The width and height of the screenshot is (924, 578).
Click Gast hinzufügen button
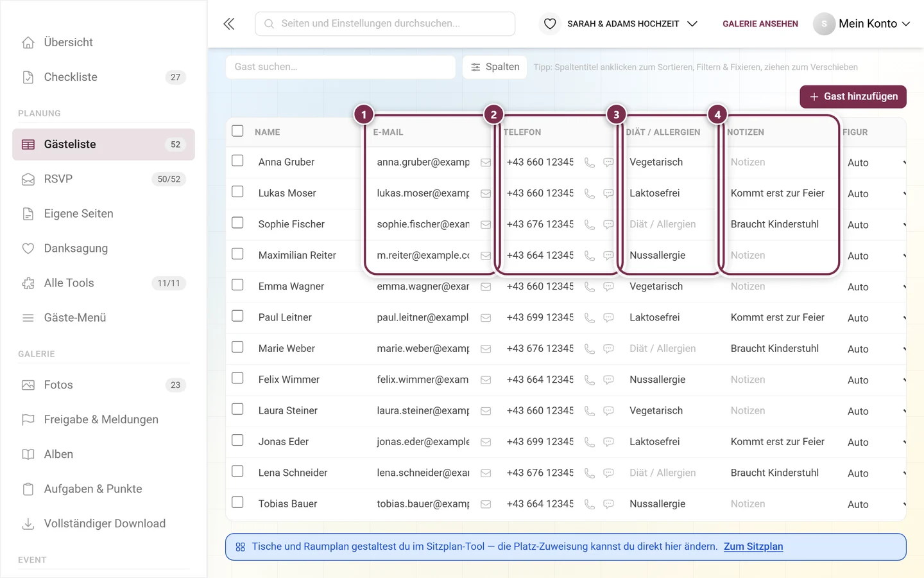(x=853, y=96)
